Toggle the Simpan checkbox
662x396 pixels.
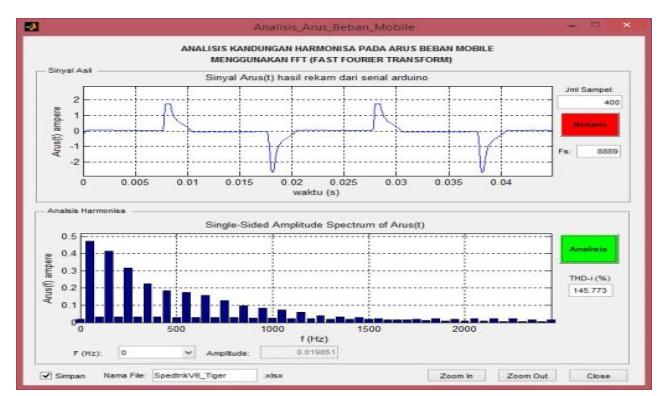[46, 376]
